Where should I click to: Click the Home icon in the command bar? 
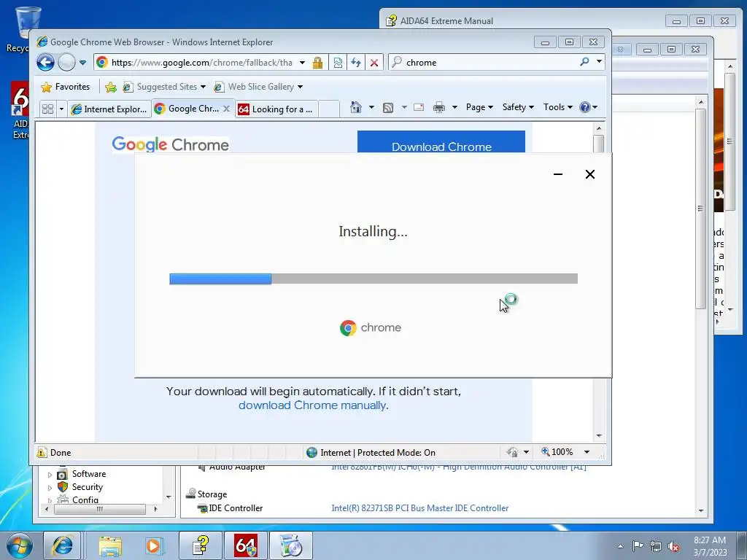(x=355, y=107)
